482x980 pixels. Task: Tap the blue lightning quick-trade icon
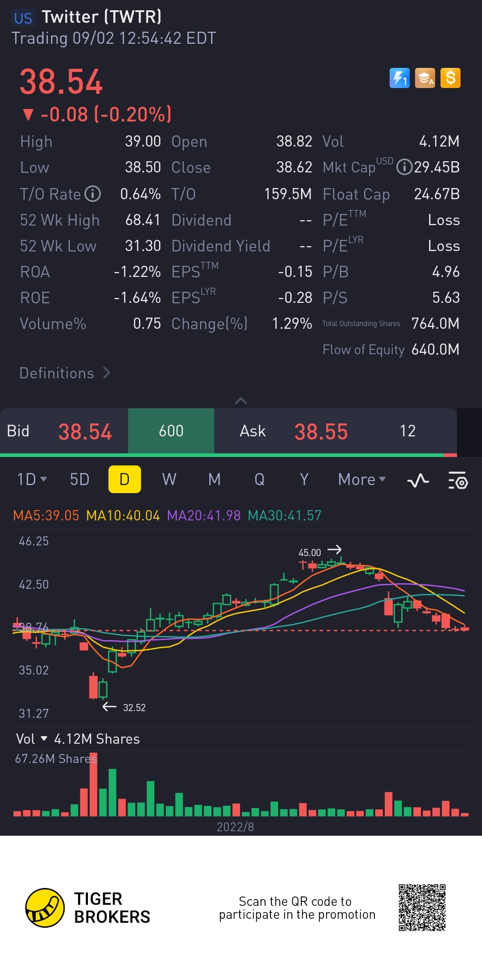[x=399, y=78]
